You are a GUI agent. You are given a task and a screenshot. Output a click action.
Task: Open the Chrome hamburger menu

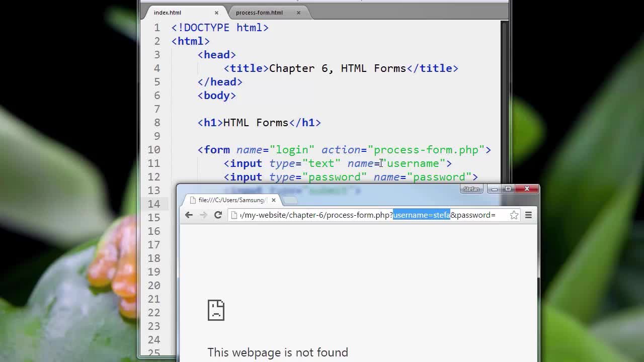[528, 215]
